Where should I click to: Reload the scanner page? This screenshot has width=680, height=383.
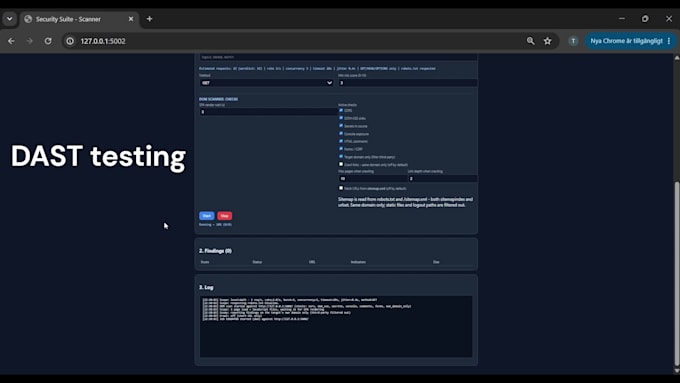pos(48,41)
